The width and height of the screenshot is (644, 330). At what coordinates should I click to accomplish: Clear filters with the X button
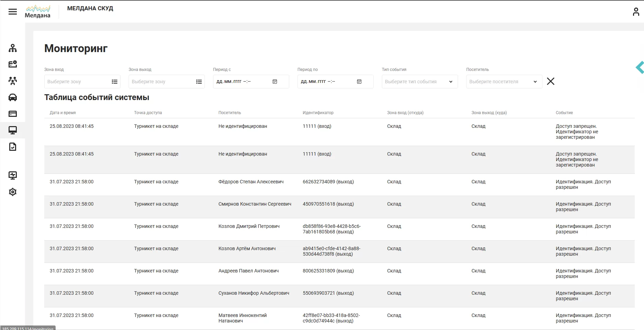point(551,81)
